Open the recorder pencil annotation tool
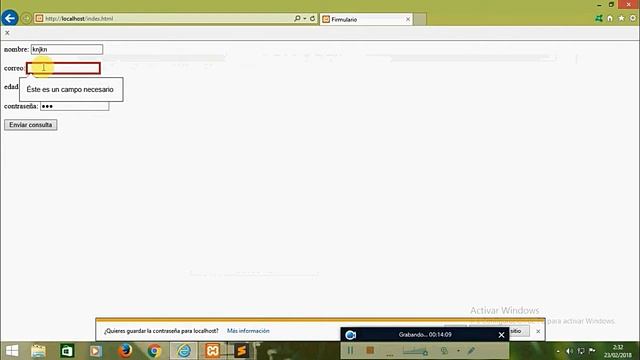Viewport: 640px width, 360px height. (471, 350)
